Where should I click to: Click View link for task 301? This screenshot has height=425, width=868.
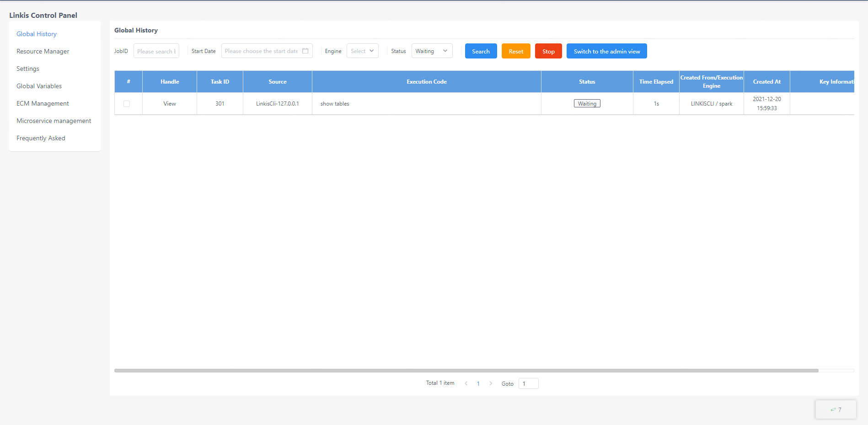(170, 104)
